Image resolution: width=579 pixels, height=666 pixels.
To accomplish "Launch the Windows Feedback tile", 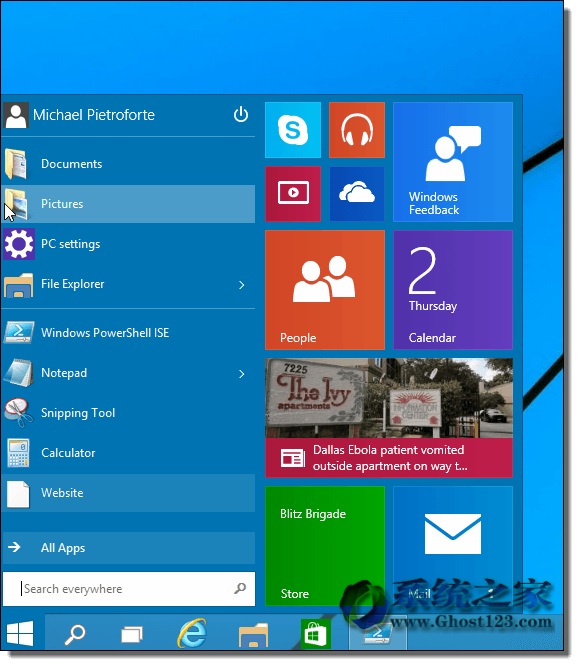I will [x=453, y=162].
